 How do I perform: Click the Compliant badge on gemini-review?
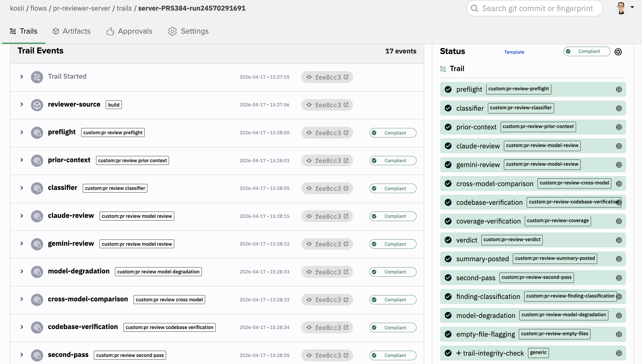tap(393, 244)
